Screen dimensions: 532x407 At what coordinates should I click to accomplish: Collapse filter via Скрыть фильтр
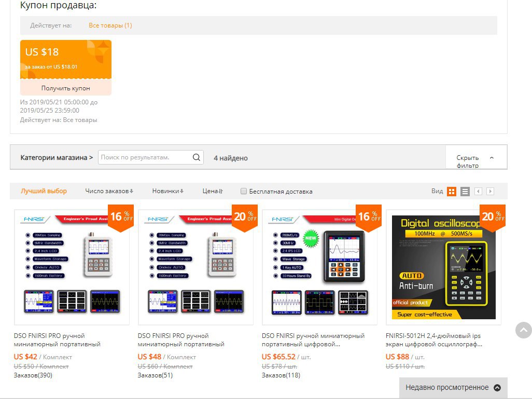pyautogui.click(x=475, y=158)
